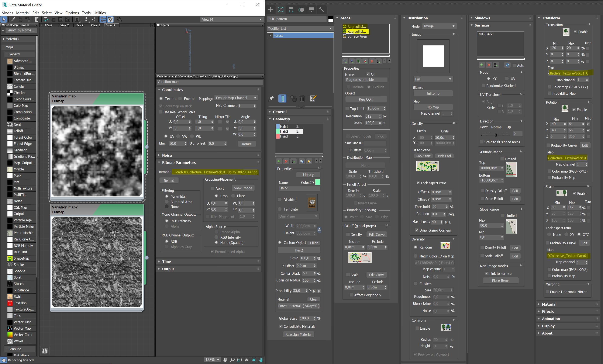Open the Display command panel tab
This screenshot has width=603, height=364.
coord(311,10)
